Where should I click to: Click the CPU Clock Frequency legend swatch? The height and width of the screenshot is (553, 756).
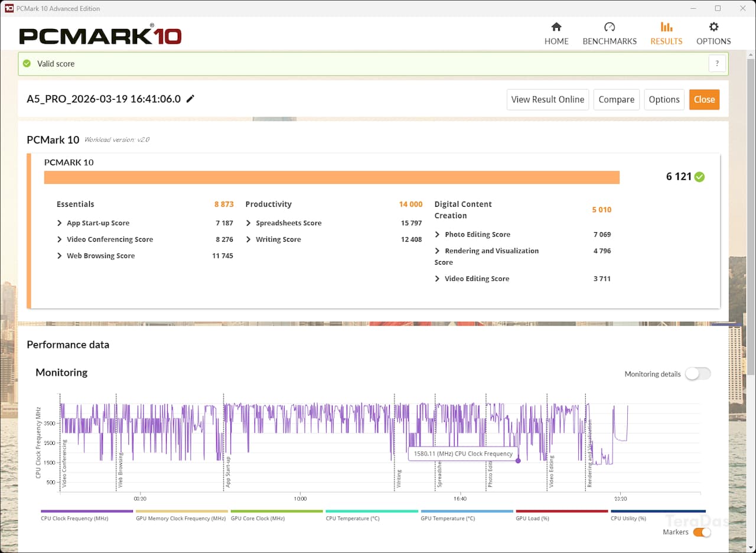[x=87, y=511]
